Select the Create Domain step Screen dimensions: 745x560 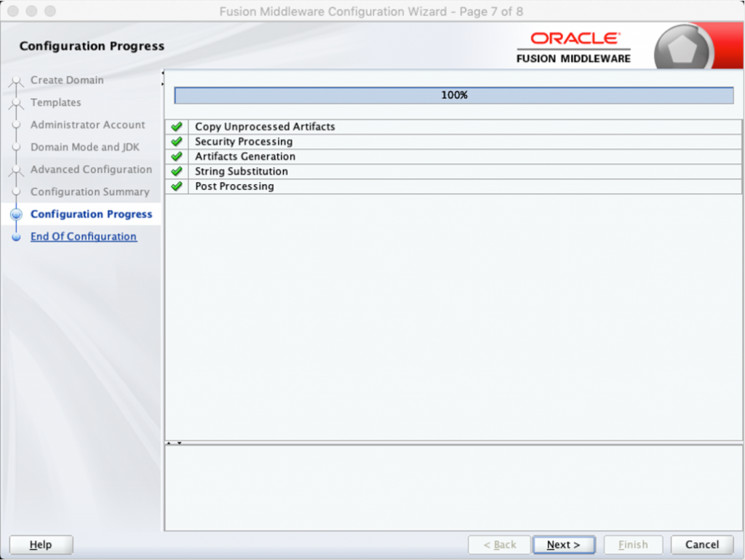(x=67, y=80)
